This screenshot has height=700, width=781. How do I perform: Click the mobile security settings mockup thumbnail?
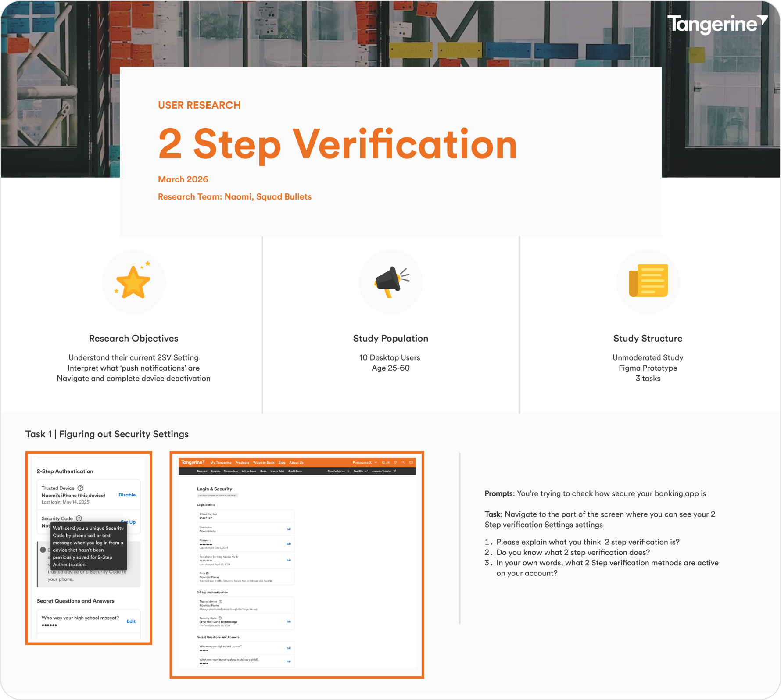tap(89, 548)
